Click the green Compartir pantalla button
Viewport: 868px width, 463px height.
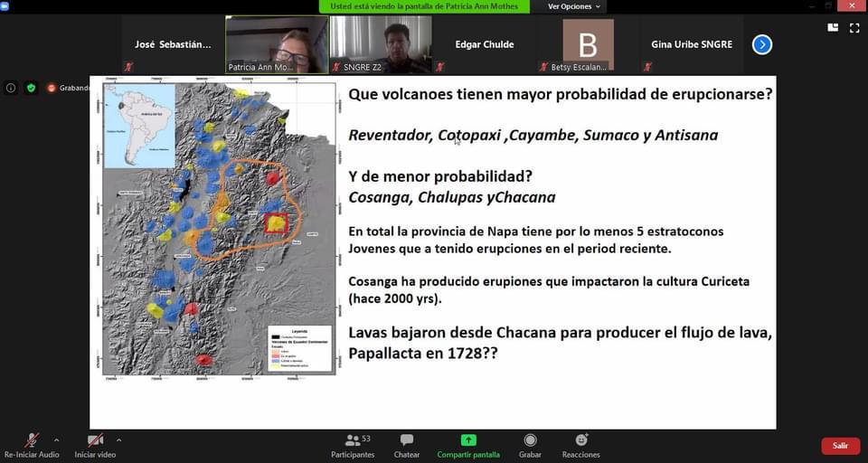[468, 447]
